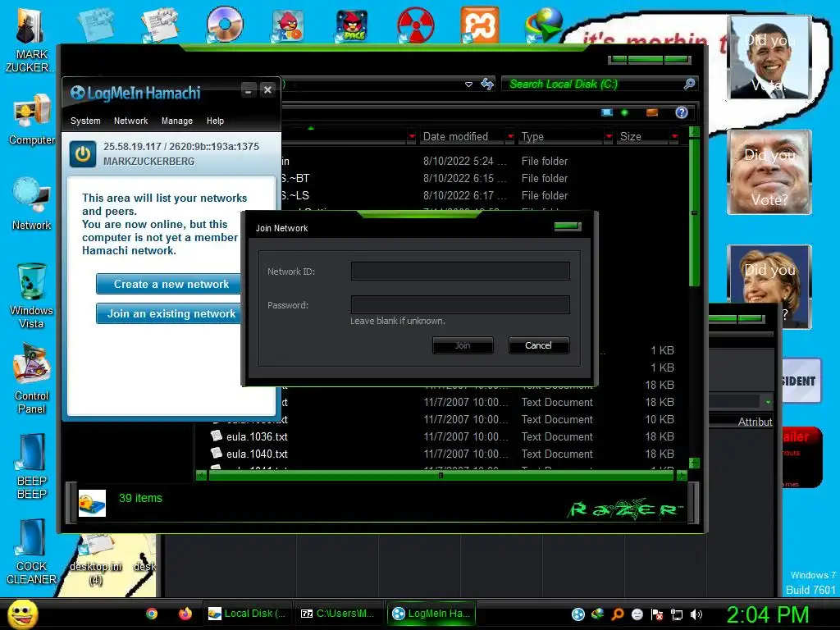Image resolution: width=840 pixels, height=630 pixels.
Task: Click Create a new network button
Action: coord(171,284)
